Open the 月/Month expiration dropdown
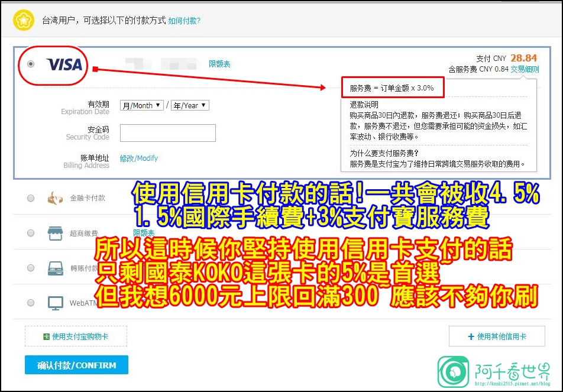 tap(142, 105)
